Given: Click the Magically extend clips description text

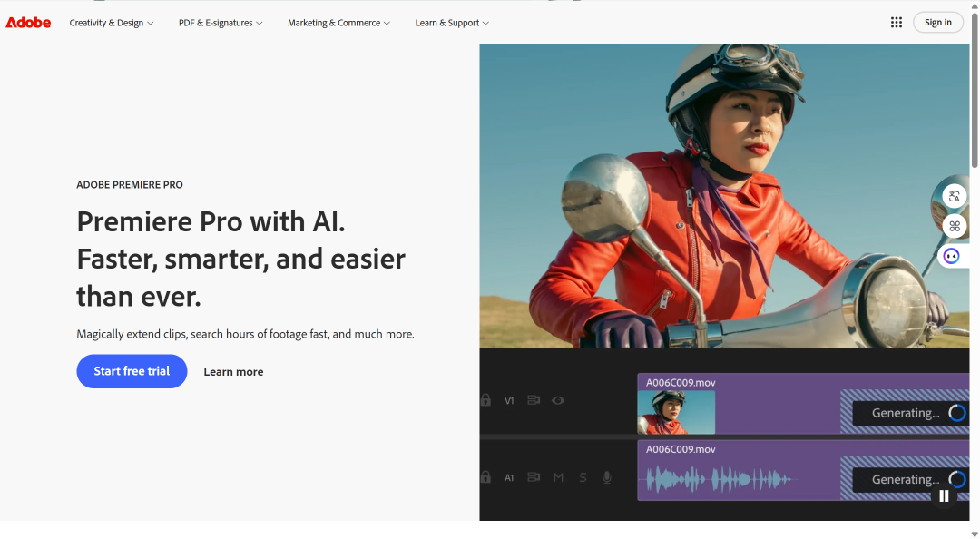Looking at the screenshot, I should pyautogui.click(x=245, y=334).
